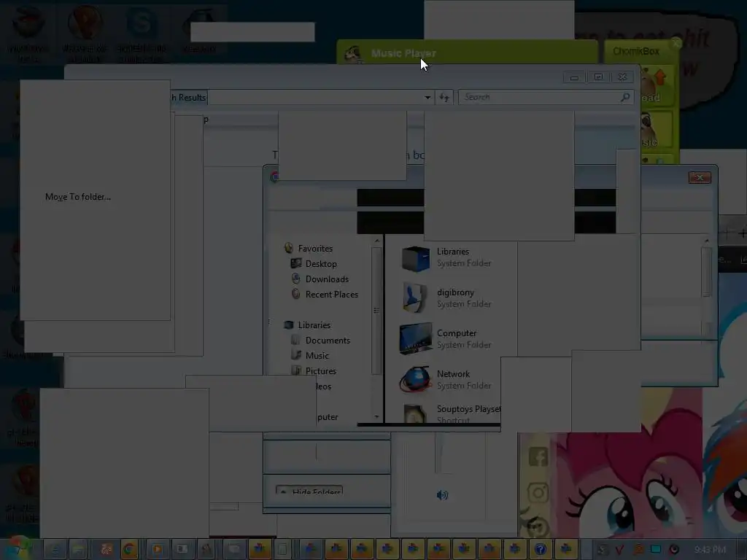The width and height of the screenshot is (747, 560).
Task: Click the blue help question mark taskbar icon
Action: tap(541, 549)
